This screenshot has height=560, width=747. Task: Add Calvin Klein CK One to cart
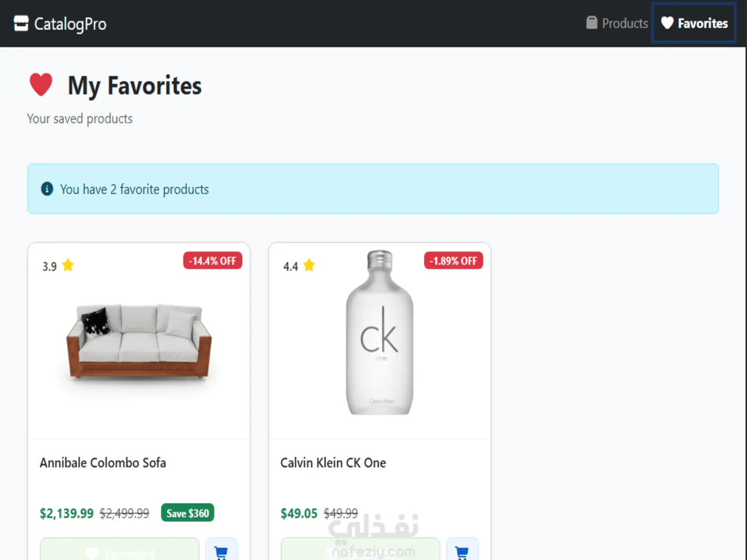coord(462,551)
